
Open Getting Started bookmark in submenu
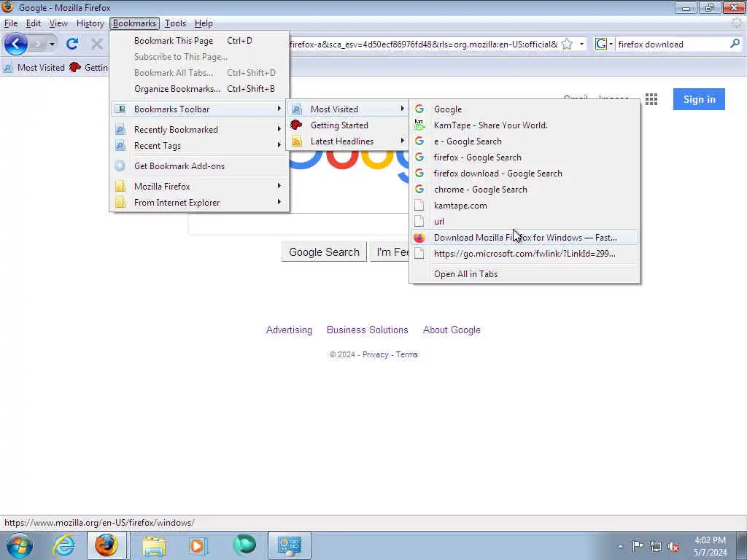click(x=348, y=125)
